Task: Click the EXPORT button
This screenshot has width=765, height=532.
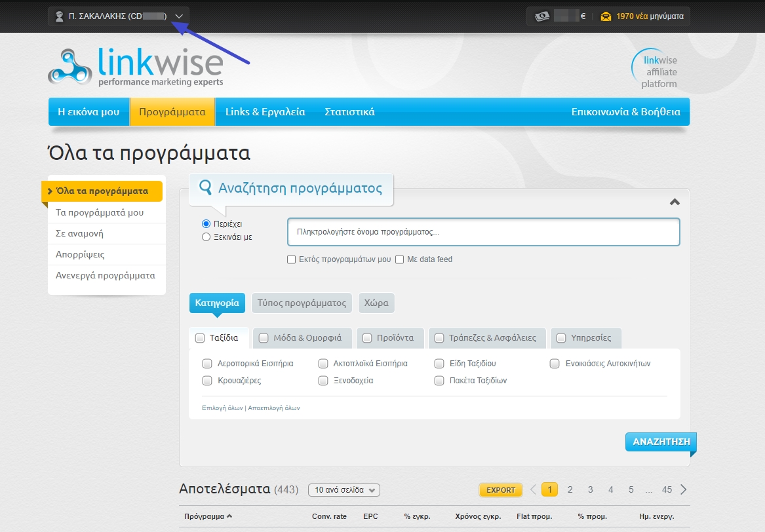Action: tap(501, 490)
